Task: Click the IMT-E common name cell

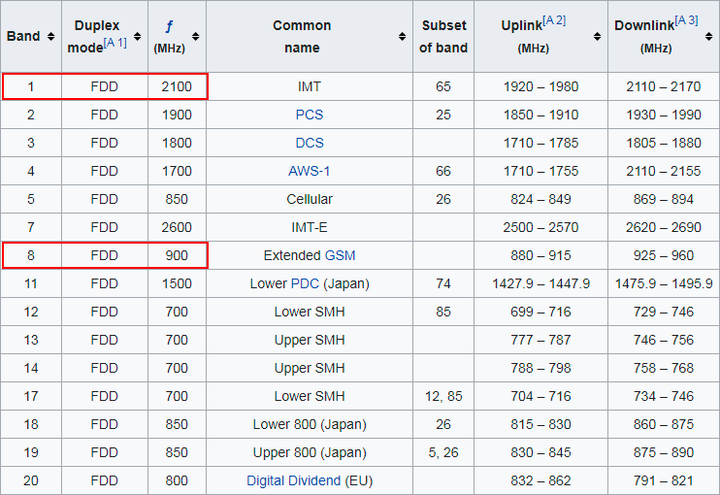Action: 309,227
